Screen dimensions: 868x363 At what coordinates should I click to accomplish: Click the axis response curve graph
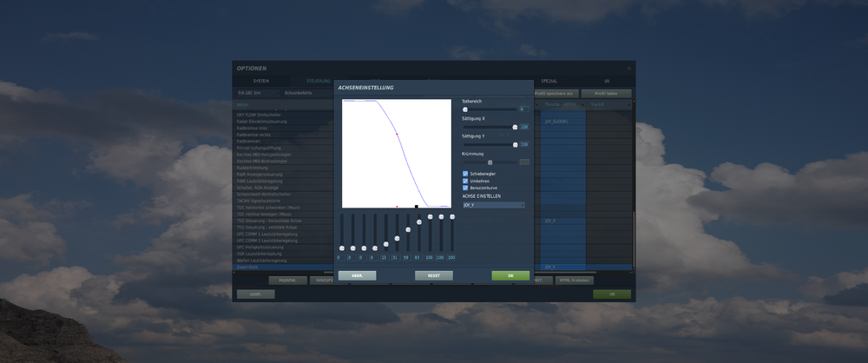tap(397, 154)
